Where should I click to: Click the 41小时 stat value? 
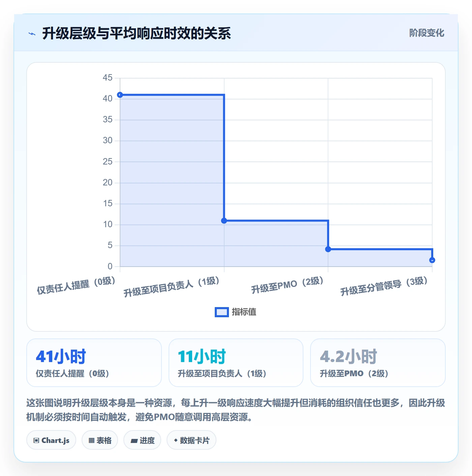tap(61, 357)
